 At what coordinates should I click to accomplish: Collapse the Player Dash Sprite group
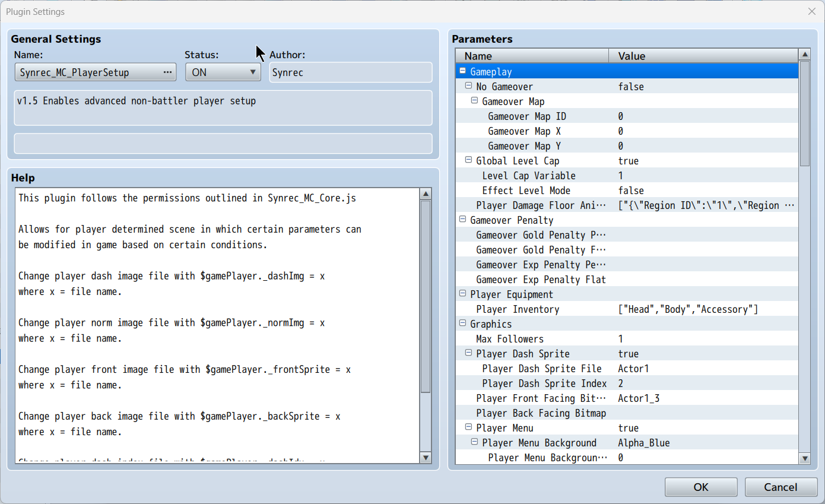click(468, 353)
